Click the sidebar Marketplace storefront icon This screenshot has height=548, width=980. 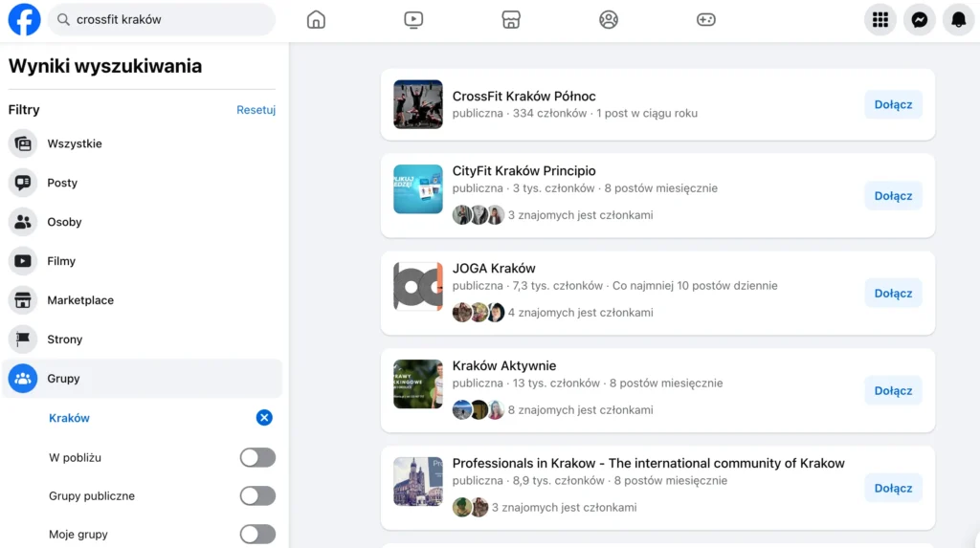click(x=23, y=300)
